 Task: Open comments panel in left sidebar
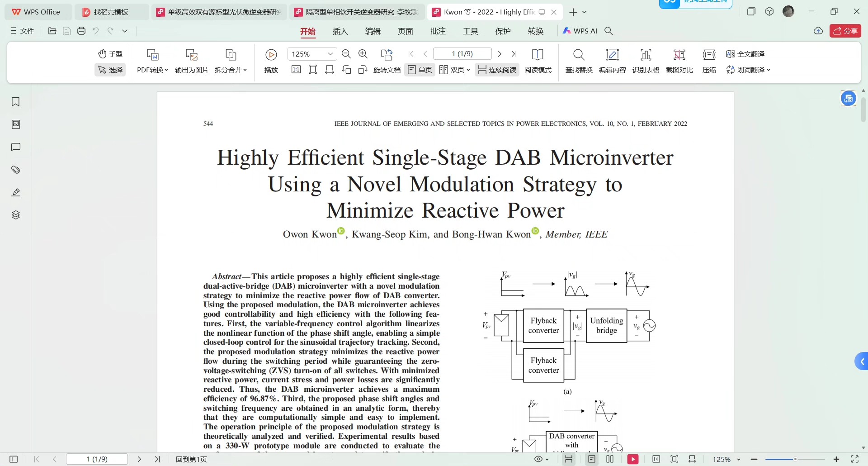pos(16,147)
